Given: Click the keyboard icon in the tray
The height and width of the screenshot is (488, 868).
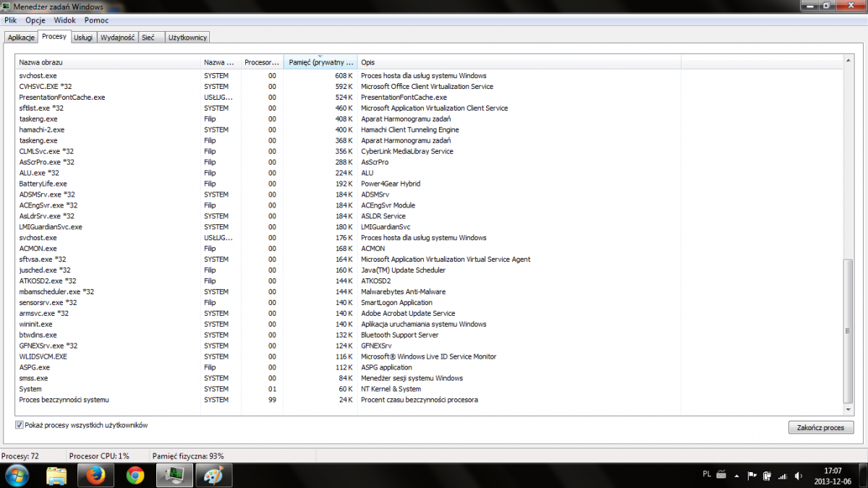Looking at the screenshot, I should tap(721, 475).
